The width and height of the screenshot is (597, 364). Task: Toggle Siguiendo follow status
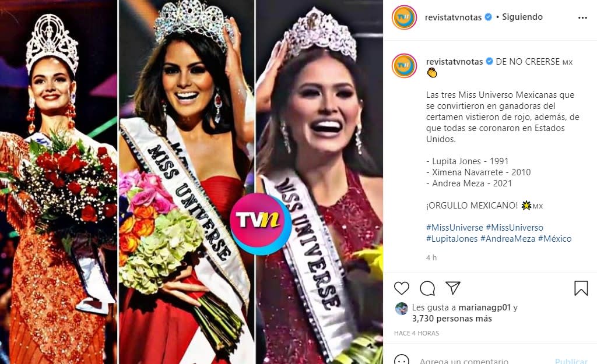pyautogui.click(x=522, y=17)
